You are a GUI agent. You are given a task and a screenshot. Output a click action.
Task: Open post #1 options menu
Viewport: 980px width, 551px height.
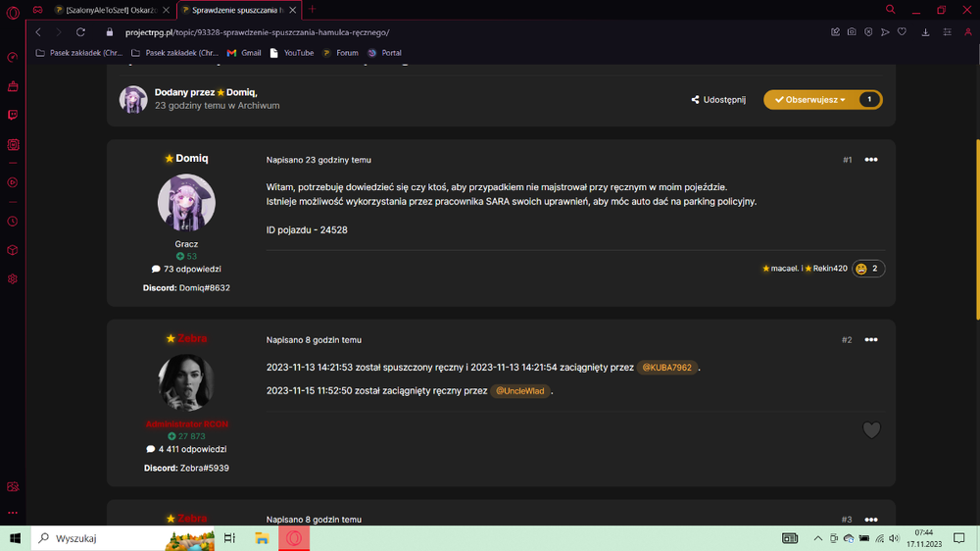(x=870, y=160)
